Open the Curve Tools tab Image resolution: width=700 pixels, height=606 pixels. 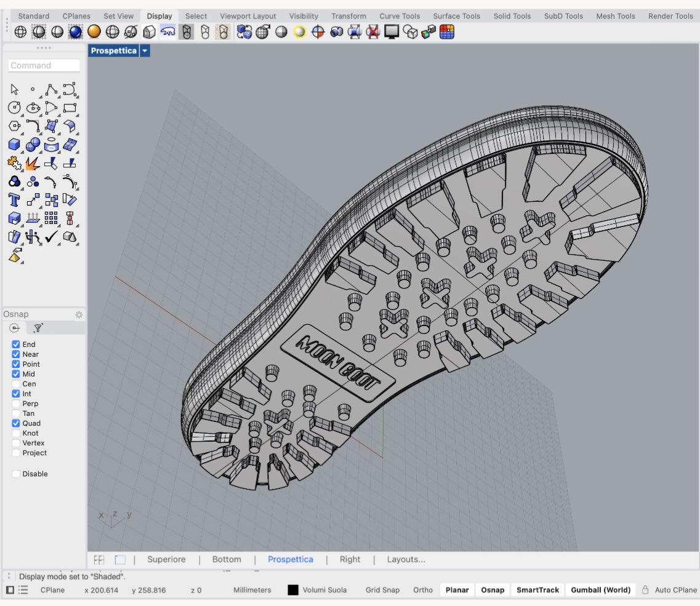[x=400, y=15]
